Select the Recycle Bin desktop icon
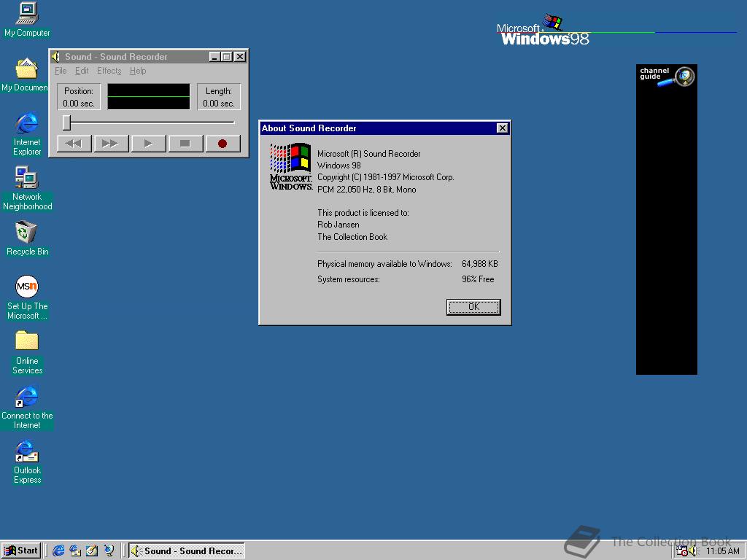Image resolution: width=747 pixels, height=560 pixels. click(27, 238)
